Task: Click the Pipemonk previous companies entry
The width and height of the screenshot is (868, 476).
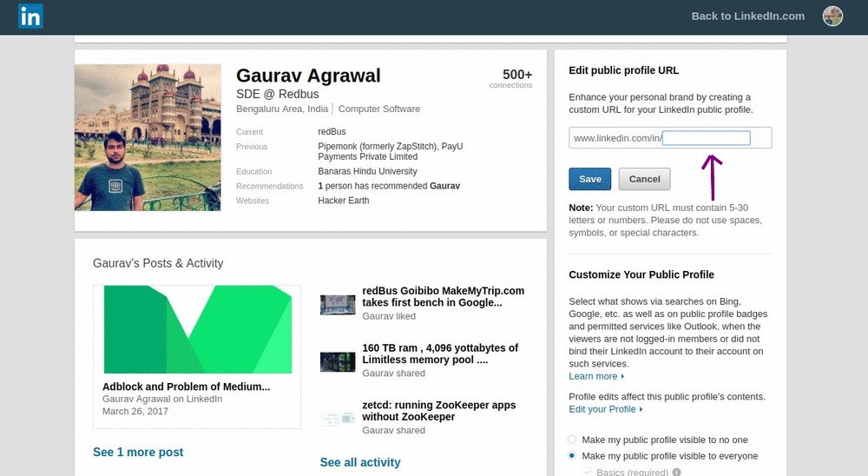Action: pyautogui.click(x=391, y=151)
